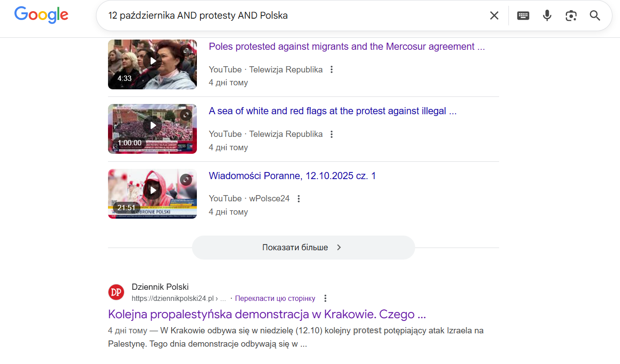Click the magnifying glass search button
Viewport: 620px width, 364px height.
tap(595, 16)
